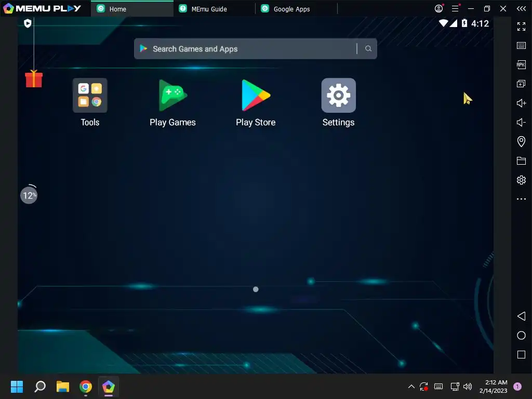Click the 12% memory cleaner badge

click(x=29, y=195)
